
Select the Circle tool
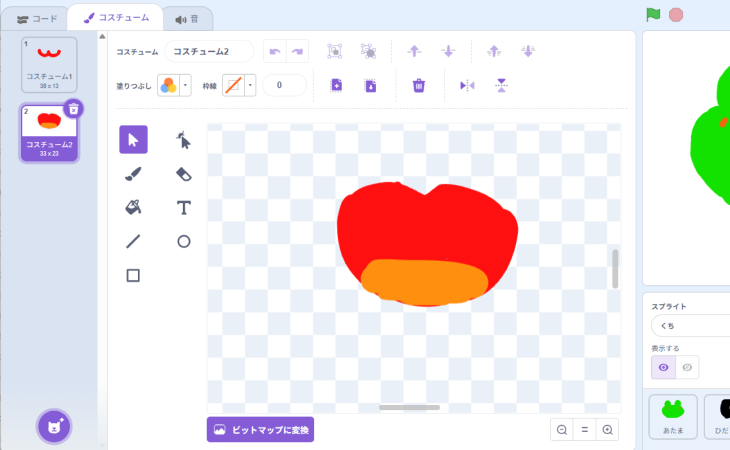pos(184,241)
